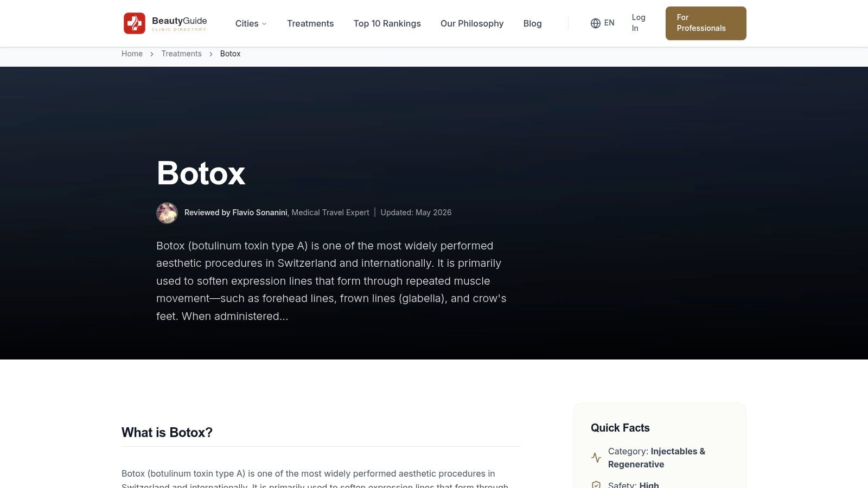Click the Treatments breadcrumb link

pyautogui.click(x=181, y=54)
